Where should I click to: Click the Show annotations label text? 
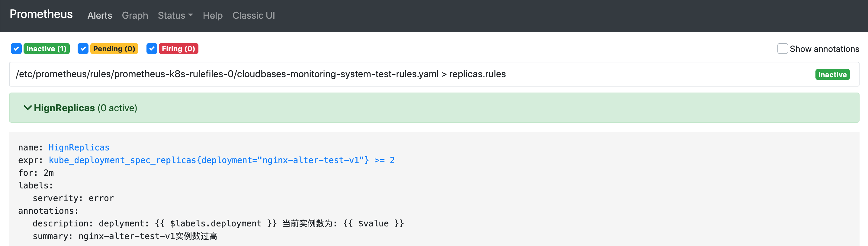click(824, 49)
